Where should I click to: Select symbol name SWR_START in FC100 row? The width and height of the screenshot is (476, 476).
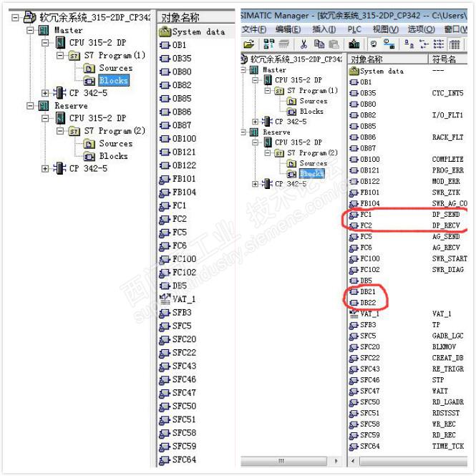pyautogui.click(x=450, y=258)
